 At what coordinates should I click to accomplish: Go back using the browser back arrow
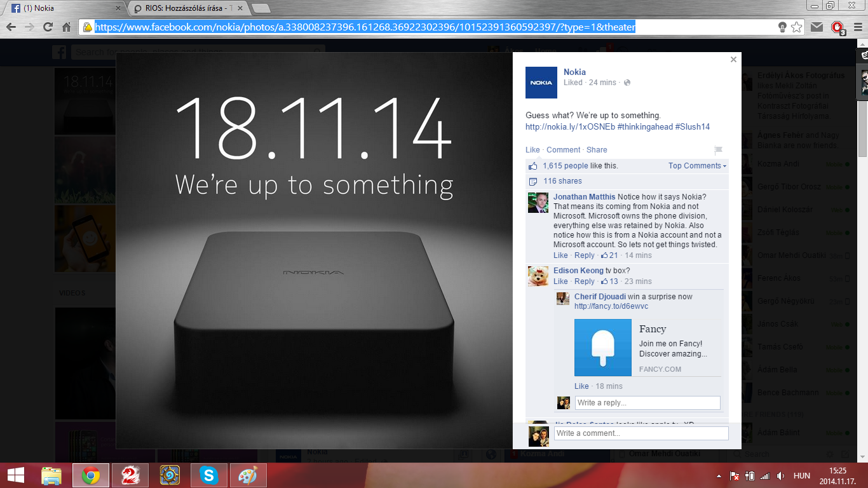11,27
